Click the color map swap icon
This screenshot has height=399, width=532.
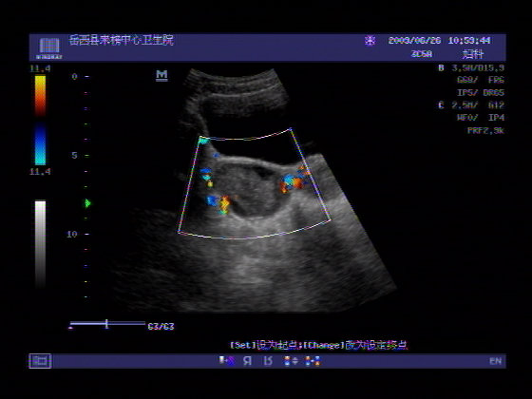[x=313, y=361]
